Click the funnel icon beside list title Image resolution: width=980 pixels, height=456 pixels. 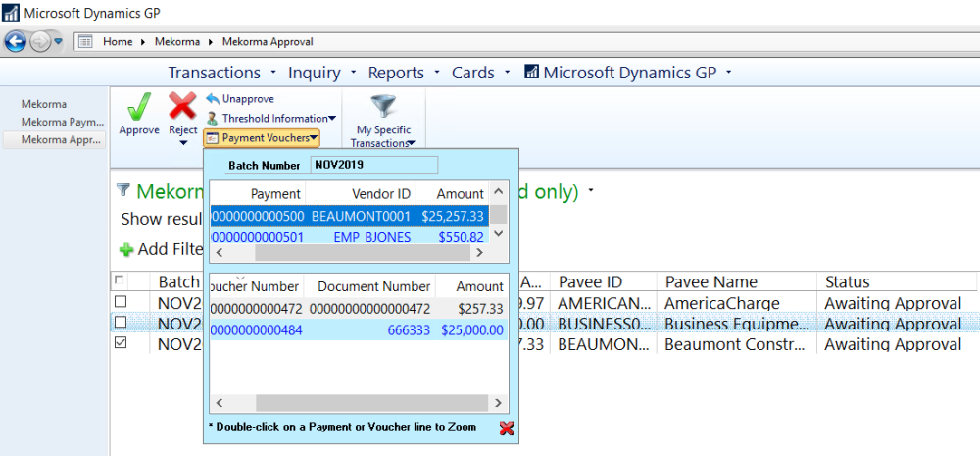123,189
